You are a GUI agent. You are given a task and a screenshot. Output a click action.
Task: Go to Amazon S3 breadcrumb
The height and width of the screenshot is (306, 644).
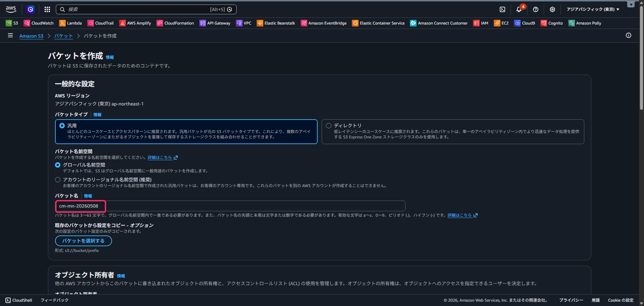pyautogui.click(x=32, y=36)
